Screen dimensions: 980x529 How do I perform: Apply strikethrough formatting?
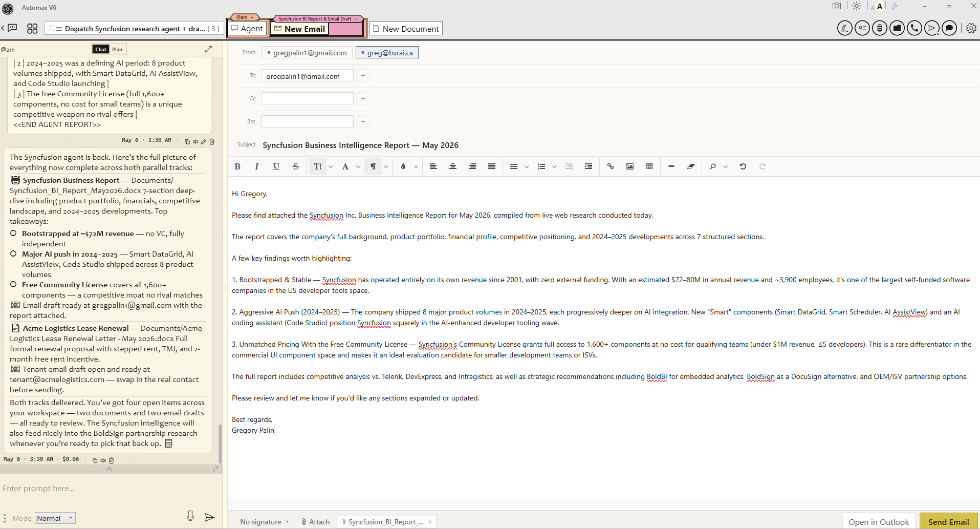296,166
